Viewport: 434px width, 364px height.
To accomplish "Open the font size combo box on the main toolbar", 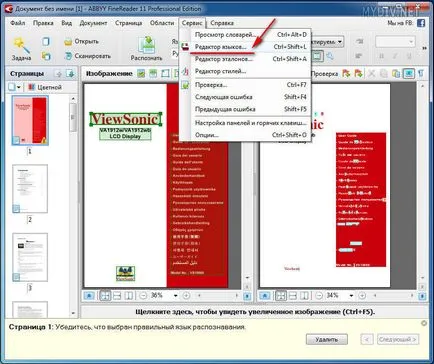I will click(x=395, y=42).
